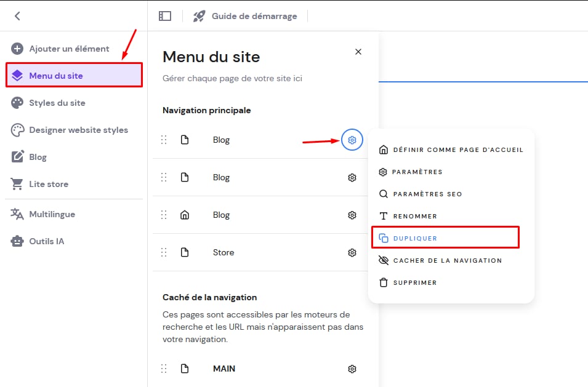Image resolution: width=588 pixels, height=387 pixels.
Task: Open Styles du site palette option
Action: (57, 103)
